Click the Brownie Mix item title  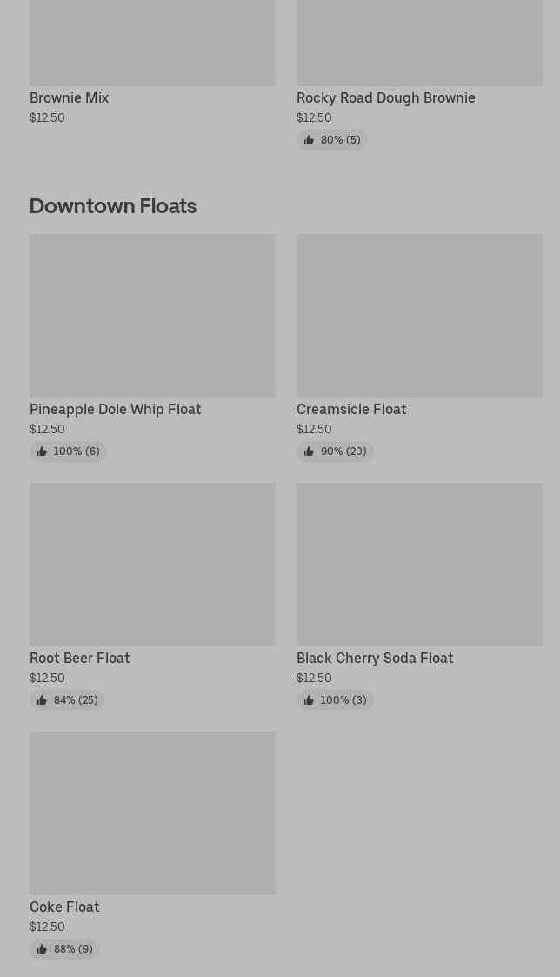[x=69, y=97]
